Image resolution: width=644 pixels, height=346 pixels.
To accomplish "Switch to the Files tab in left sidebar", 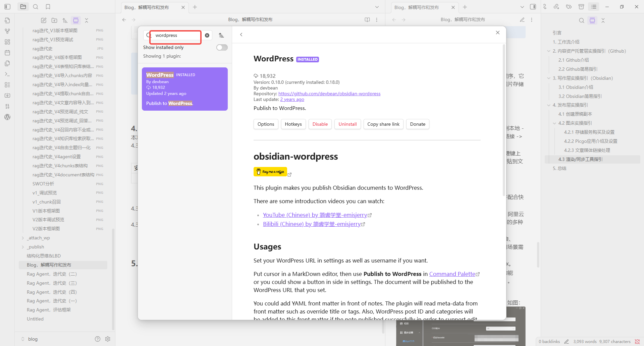I will [23, 7].
